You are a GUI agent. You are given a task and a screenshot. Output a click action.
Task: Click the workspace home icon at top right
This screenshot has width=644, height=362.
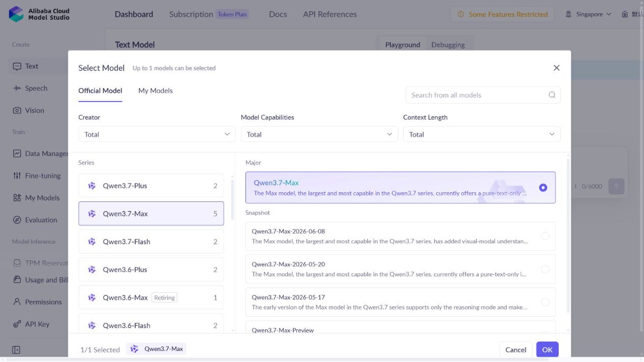pyautogui.click(x=625, y=14)
